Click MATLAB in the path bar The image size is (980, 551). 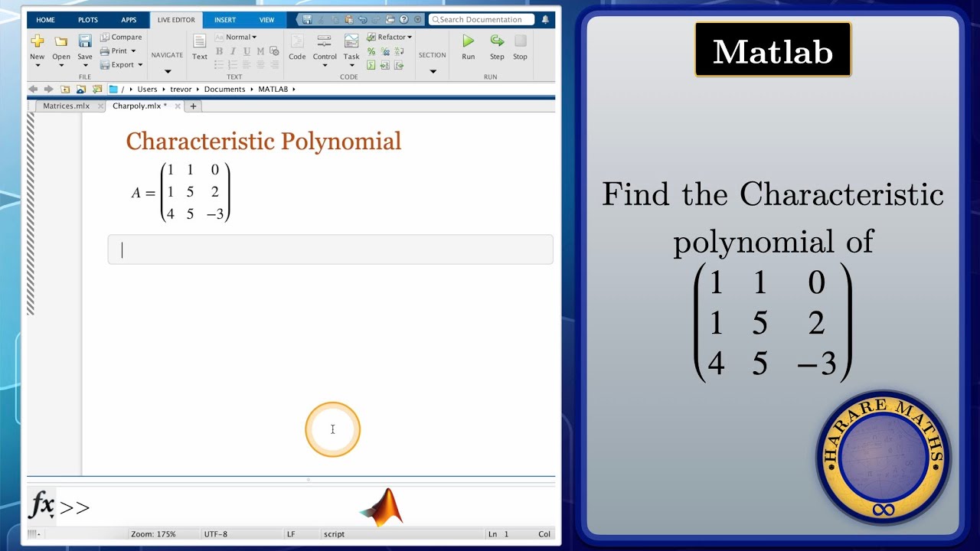[x=273, y=89]
